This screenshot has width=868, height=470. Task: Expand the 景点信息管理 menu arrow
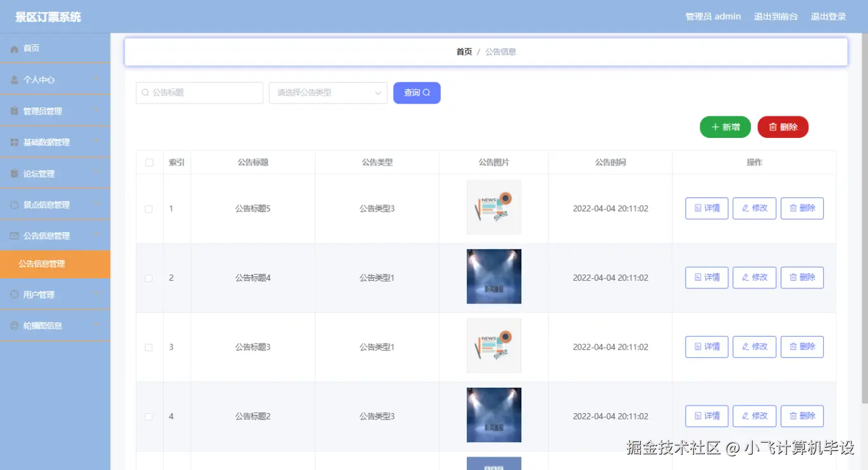[x=97, y=204]
